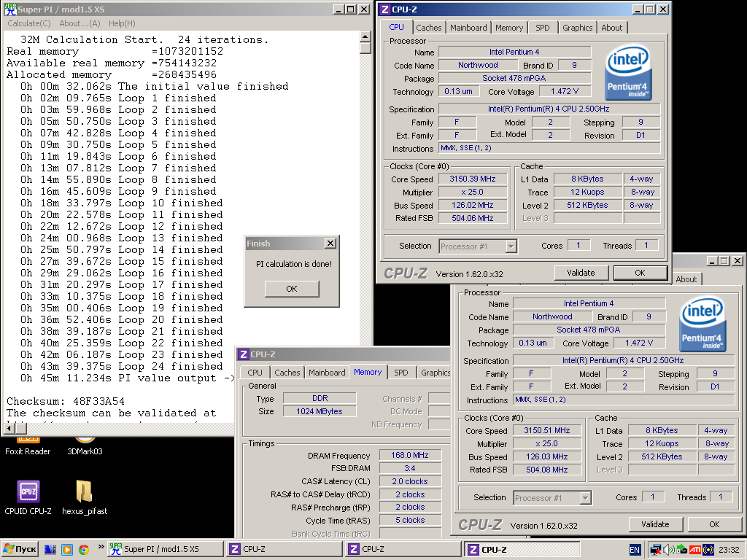Switch to Super PI taskbar button

tap(165, 549)
